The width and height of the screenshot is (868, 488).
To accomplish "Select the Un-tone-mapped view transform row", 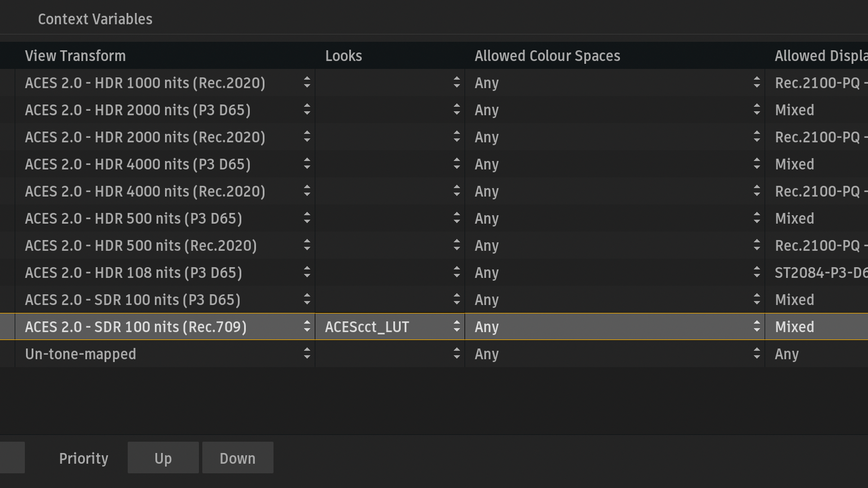I will coord(81,354).
